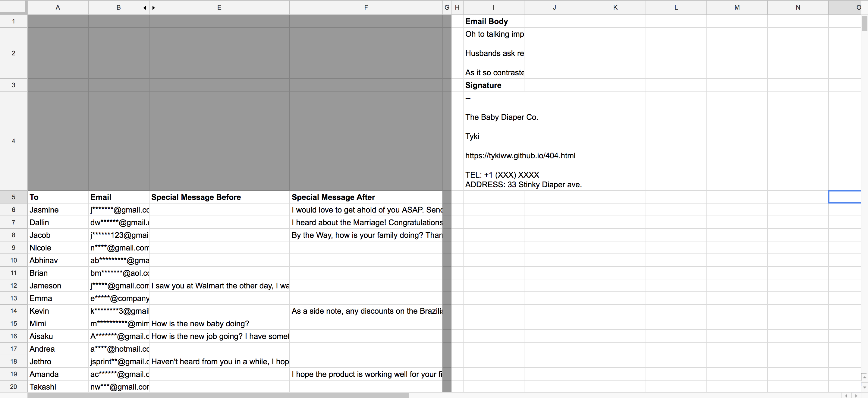Click the cell containing Jasmine

58,210
